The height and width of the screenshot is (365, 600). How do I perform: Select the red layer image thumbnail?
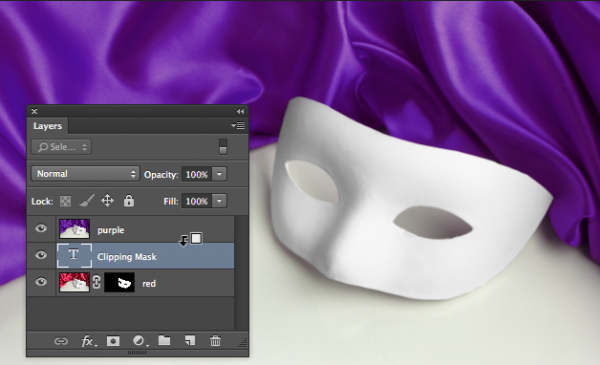pyautogui.click(x=74, y=282)
